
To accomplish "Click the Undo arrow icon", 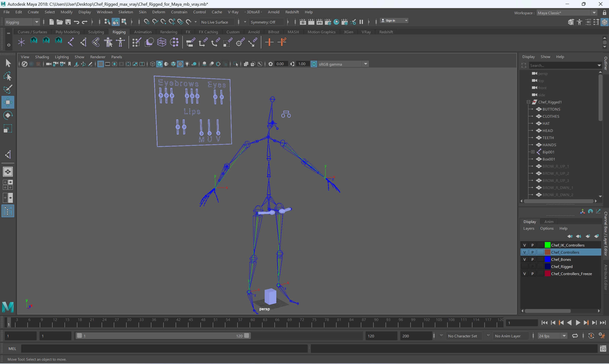I will [x=76, y=22].
